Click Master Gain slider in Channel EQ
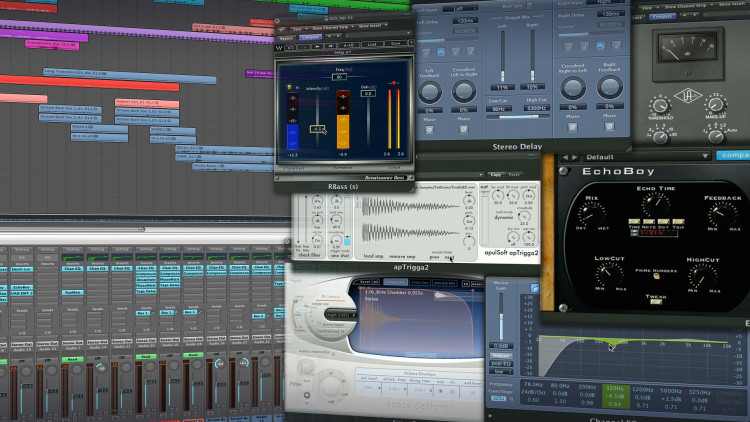 [x=501, y=317]
